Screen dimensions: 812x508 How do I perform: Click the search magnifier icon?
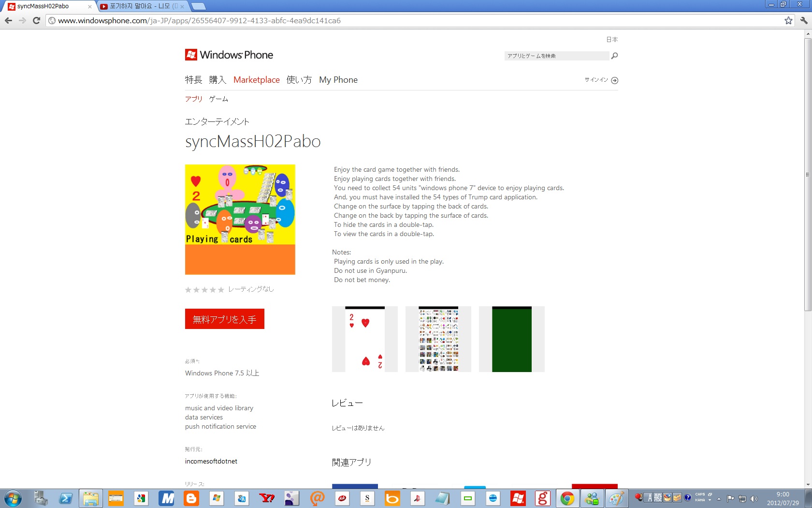tap(614, 56)
